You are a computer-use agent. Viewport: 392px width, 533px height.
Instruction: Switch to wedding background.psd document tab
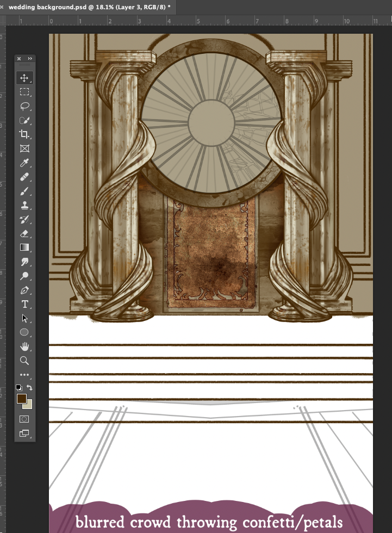click(89, 7)
